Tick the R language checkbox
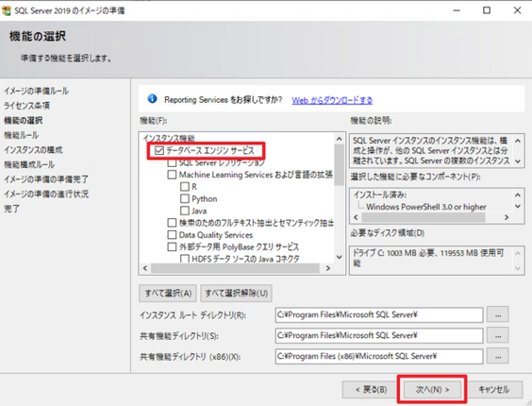This screenshot has width=532, height=406. tap(185, 187)
